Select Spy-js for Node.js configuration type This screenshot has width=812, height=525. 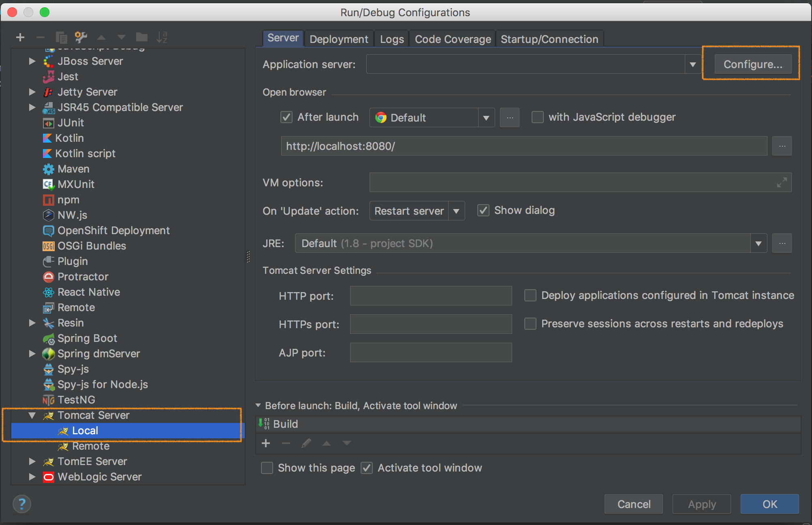tap(103, 384)
